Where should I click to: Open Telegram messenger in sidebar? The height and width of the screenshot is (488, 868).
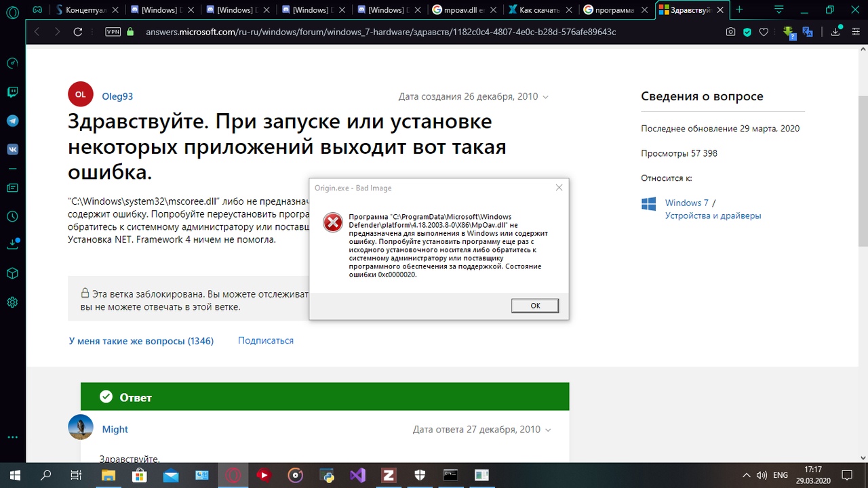[12, 121]
